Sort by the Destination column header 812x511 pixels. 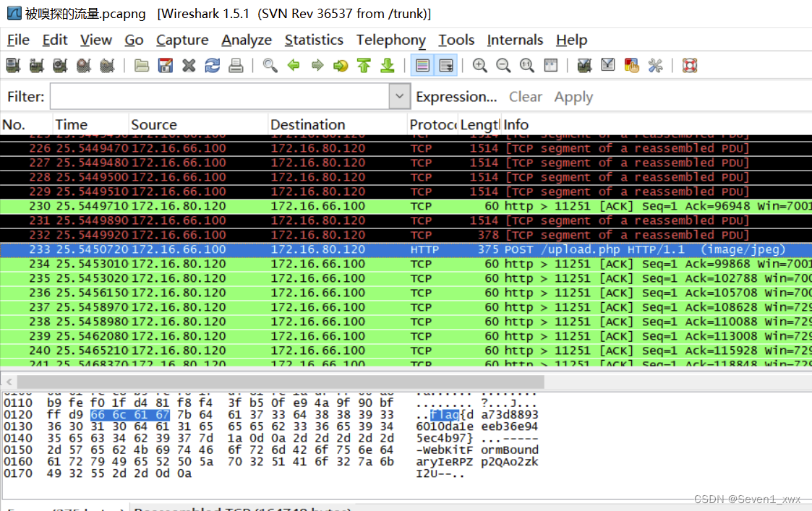coord(338,124)
